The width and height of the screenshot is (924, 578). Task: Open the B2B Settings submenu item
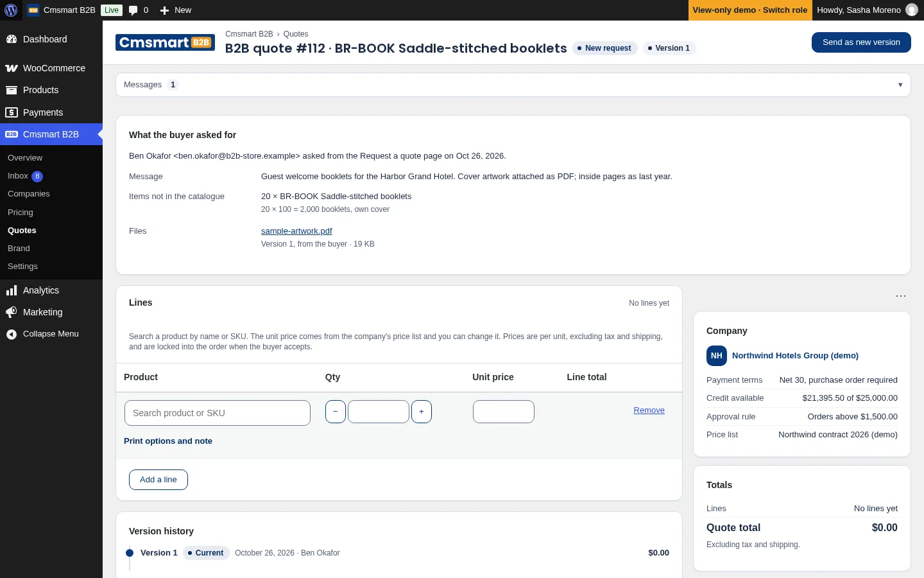pos(22,267)
